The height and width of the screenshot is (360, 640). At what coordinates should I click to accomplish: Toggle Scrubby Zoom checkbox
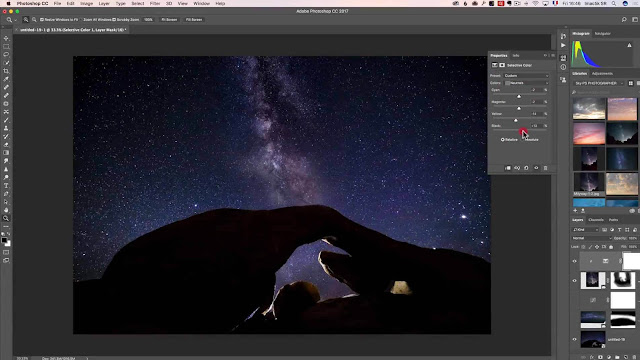[114, 20]
